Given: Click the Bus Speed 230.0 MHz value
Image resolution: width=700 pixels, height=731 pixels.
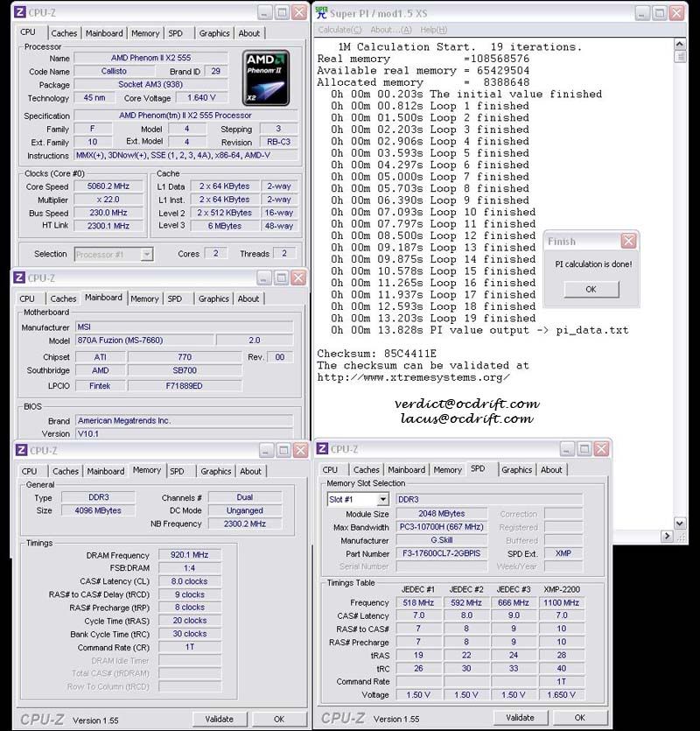Looking at the screenshot, I should [x=108, y=213].
